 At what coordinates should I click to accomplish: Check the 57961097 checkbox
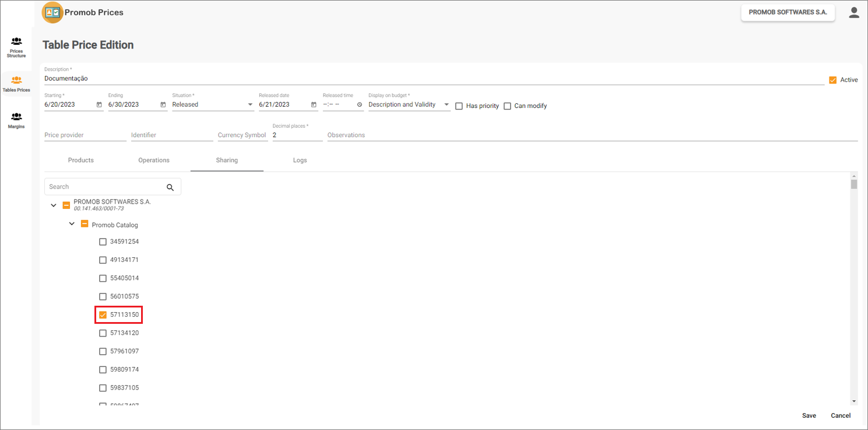(103, 352)
